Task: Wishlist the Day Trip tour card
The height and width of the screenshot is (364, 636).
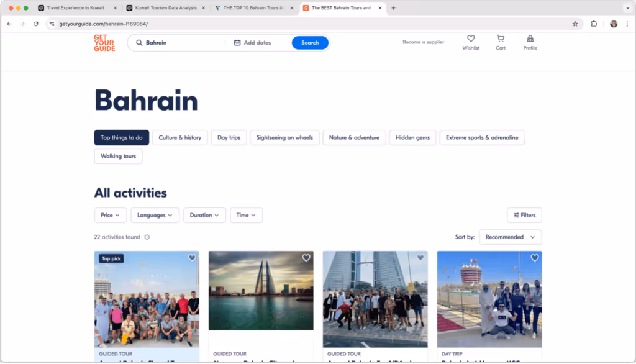Action: (x=535, y=258)
